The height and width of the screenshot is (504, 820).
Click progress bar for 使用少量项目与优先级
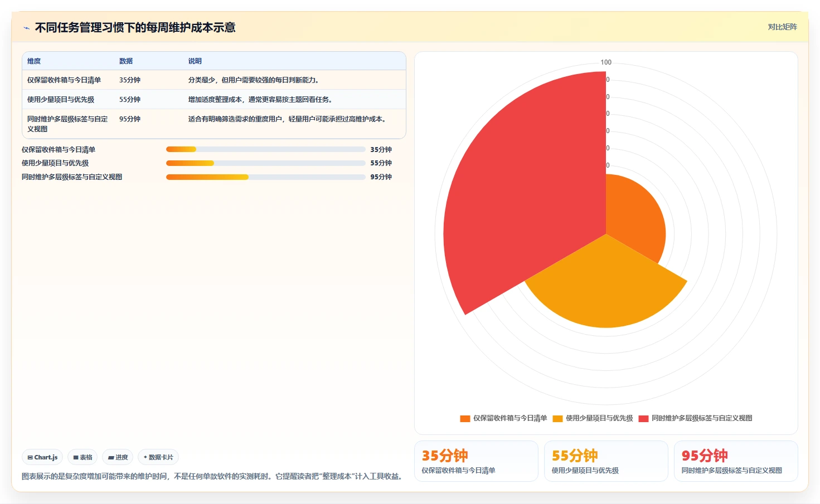pos(265,163)
